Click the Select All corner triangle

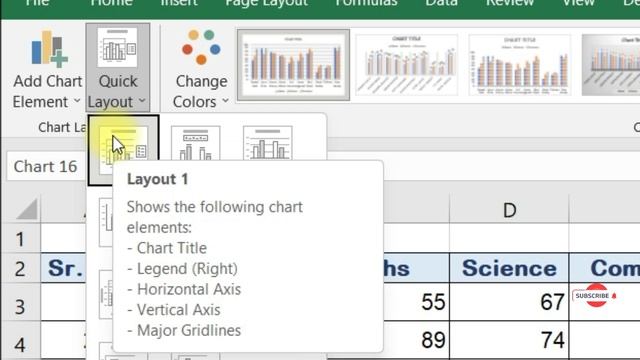coord(27,209)
